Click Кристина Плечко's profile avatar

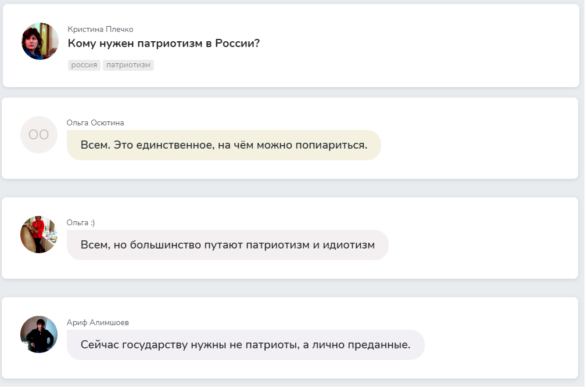(x=40, y=41)
